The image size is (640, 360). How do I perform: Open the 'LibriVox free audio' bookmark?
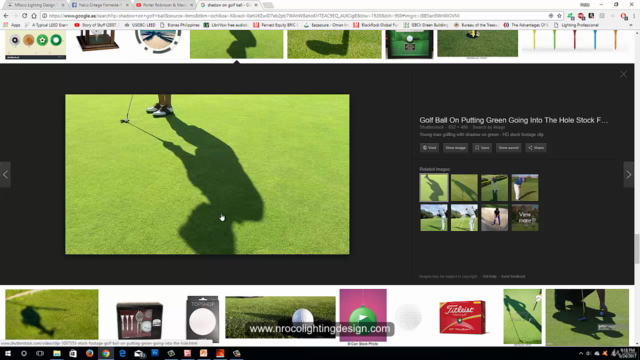pos(226,25)
